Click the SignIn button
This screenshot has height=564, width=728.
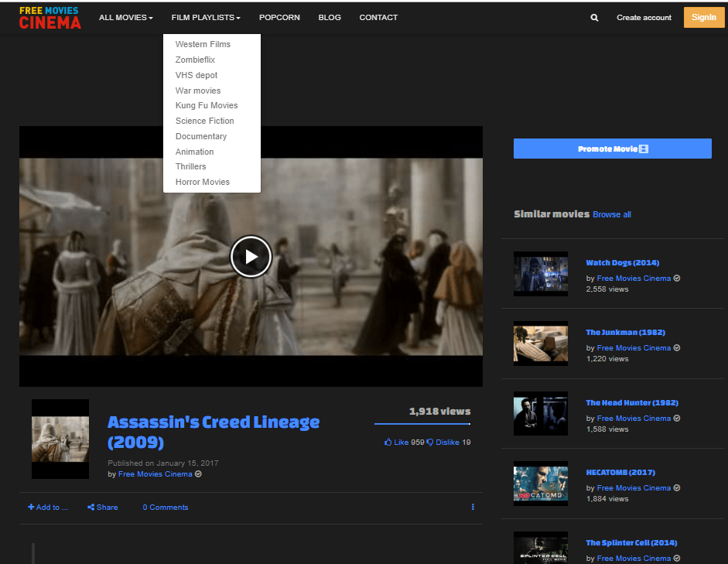[x=704, y=17]
